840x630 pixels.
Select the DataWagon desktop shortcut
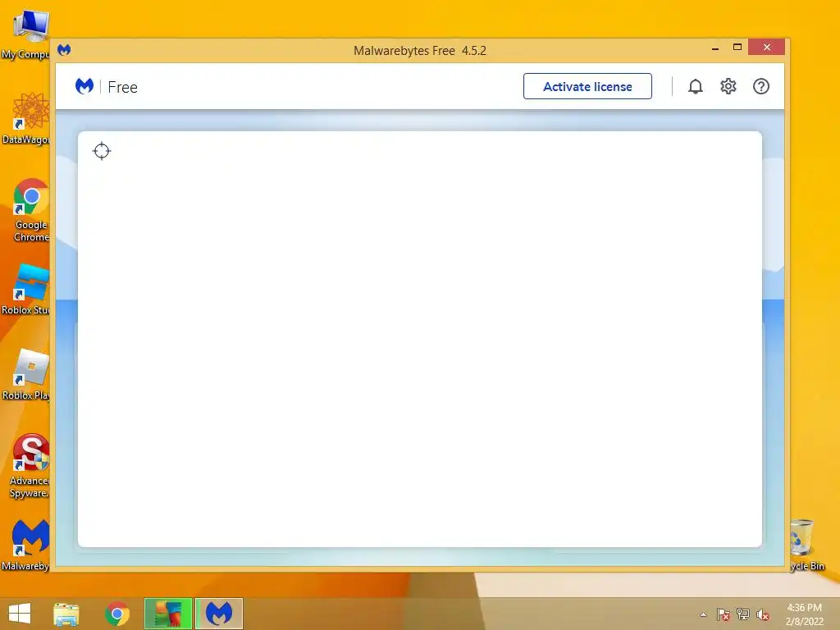(25, 118)
